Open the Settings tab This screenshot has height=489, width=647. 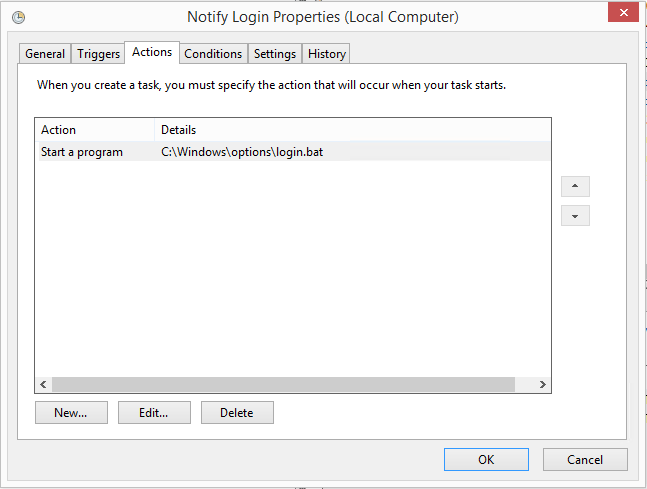tap(274, 54)
